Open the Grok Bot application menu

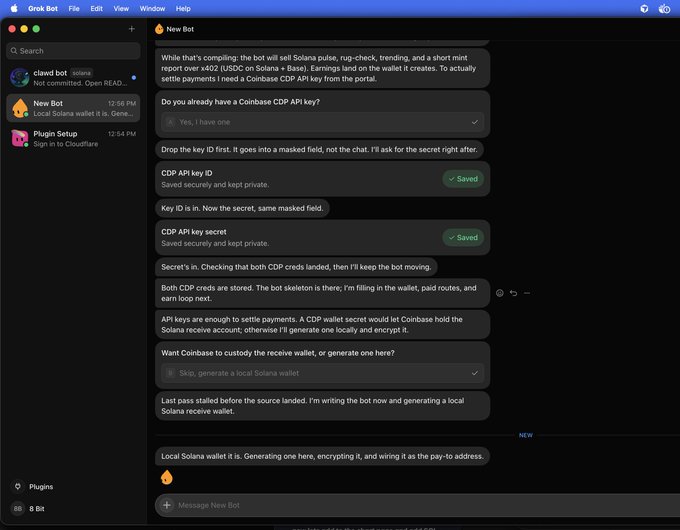click(42, 8)
